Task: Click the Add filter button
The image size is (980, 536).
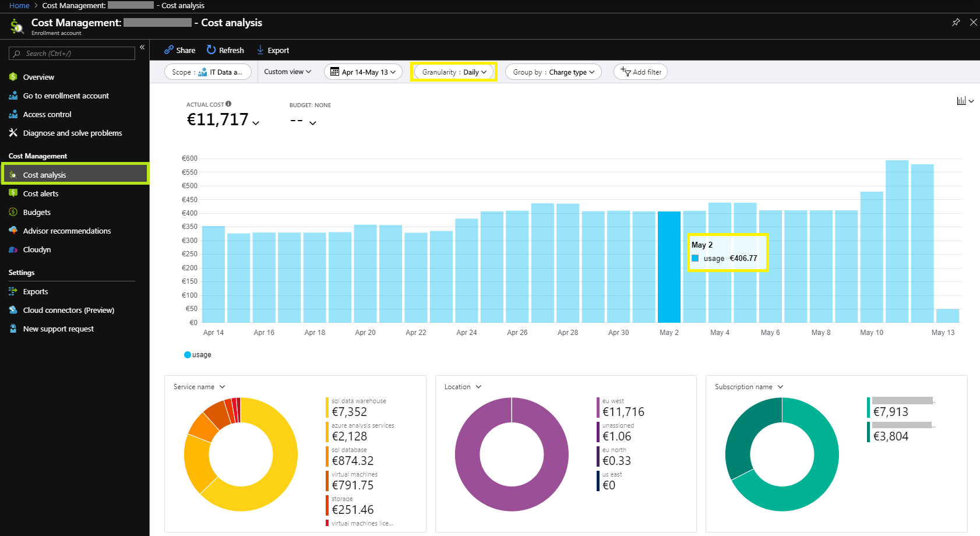Action: click(x=640, y=72)
